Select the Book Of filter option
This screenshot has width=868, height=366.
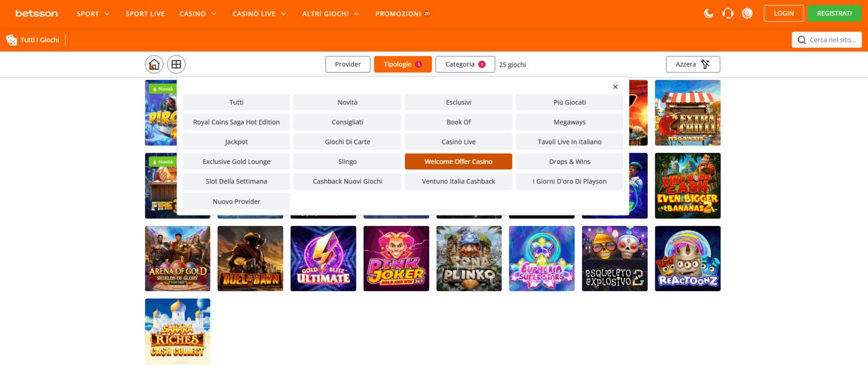point(458,122)
